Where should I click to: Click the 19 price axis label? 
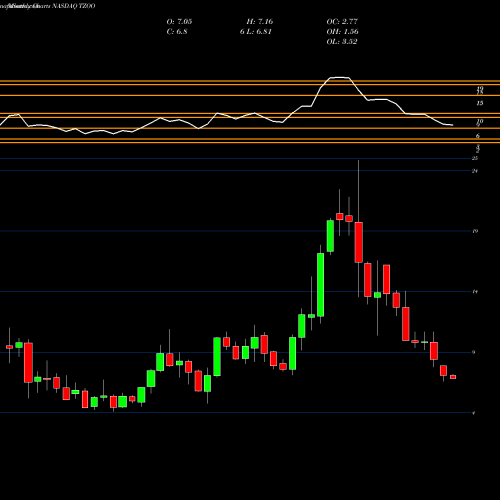[x=475, y=231]
